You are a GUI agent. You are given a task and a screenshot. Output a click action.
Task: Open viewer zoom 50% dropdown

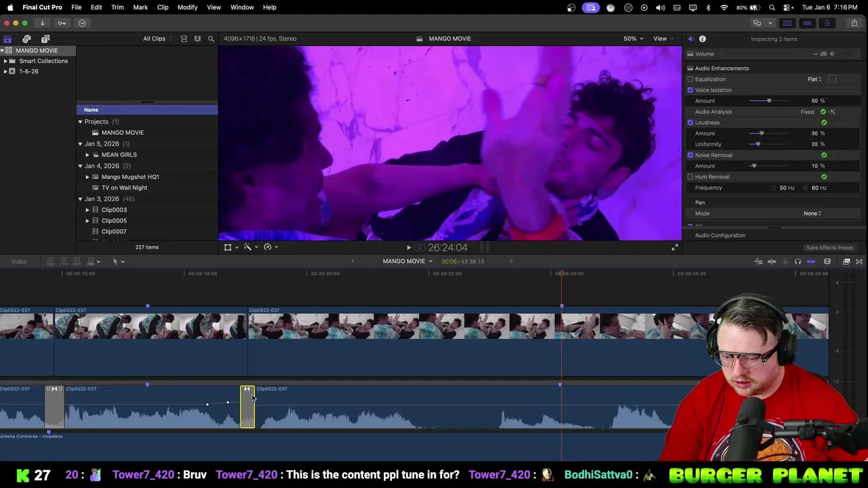coord(633,39)
